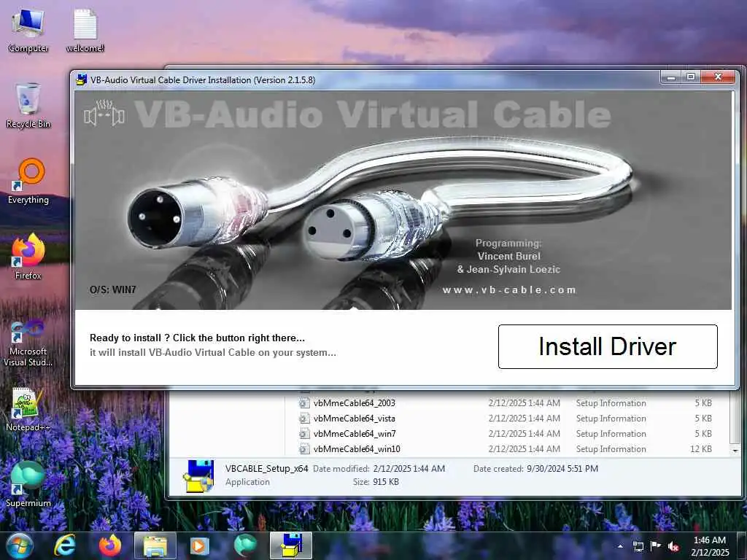
Task: Click the Install Driver button
Action: click(608, 346)
